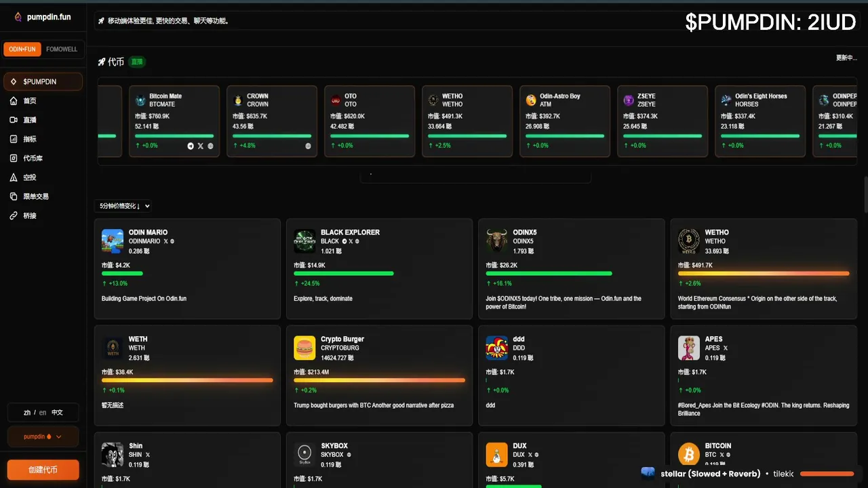Screen dimensions: 868x488
Task: Click the WETHO coin avatar in grid
Action: (x=689, y=241)
